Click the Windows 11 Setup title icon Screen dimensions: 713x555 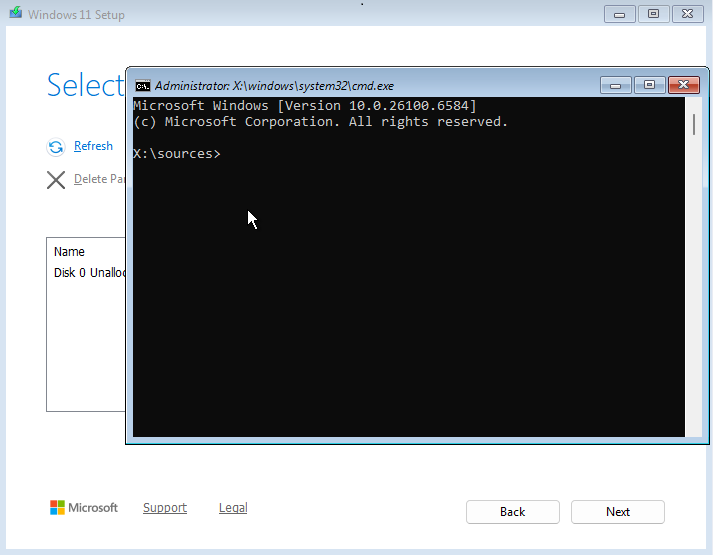coord(16,13)
